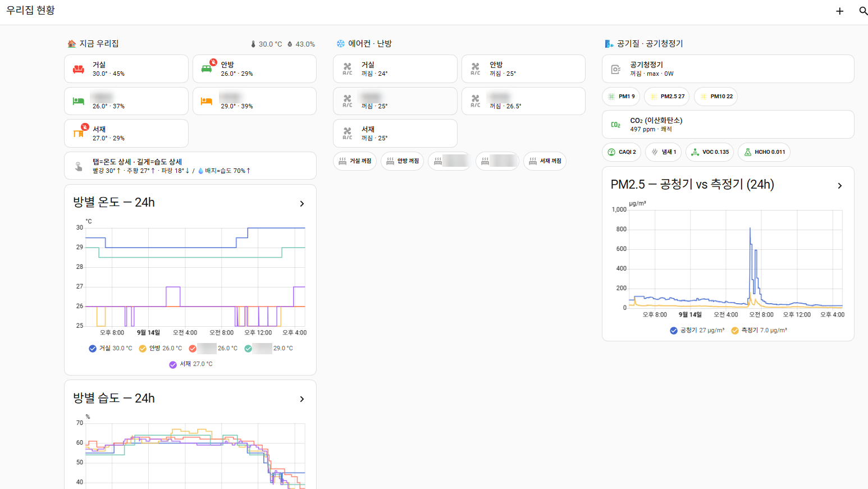Toggle the 거실 30.0 °C series in temperature legend
868x489 pixels.
click(110, 349)
